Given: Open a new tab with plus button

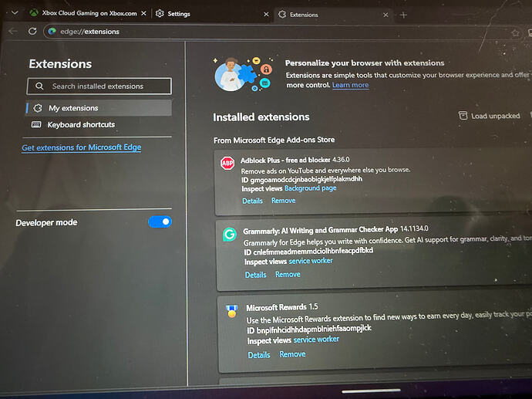Looking at the screenshot, I should coord(403,15).
